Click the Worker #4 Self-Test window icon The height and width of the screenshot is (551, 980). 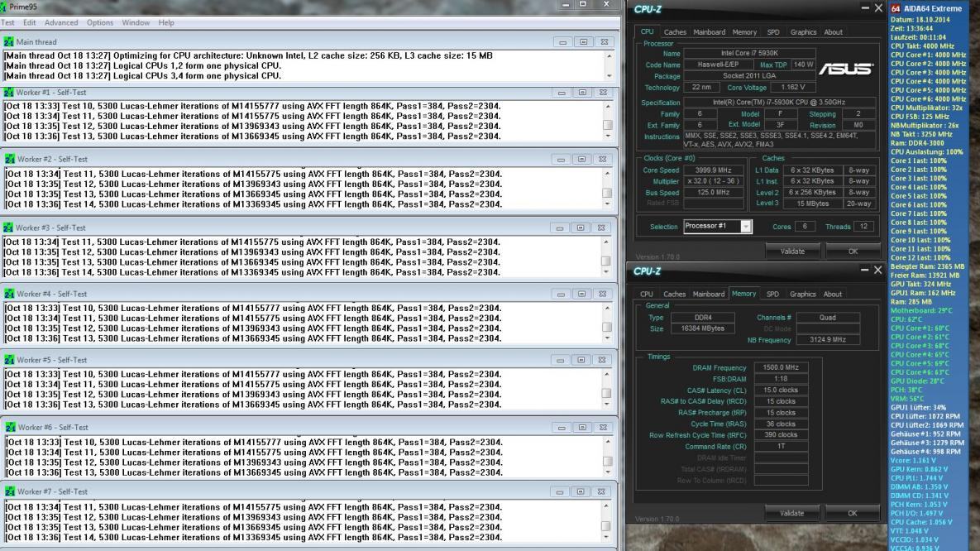9,294
